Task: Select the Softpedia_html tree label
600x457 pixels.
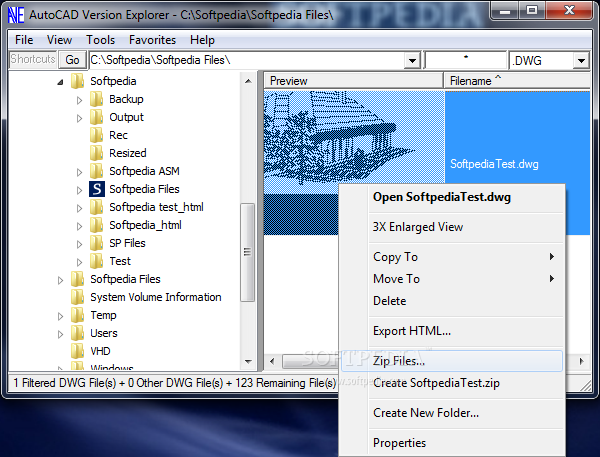Action: 145,225
